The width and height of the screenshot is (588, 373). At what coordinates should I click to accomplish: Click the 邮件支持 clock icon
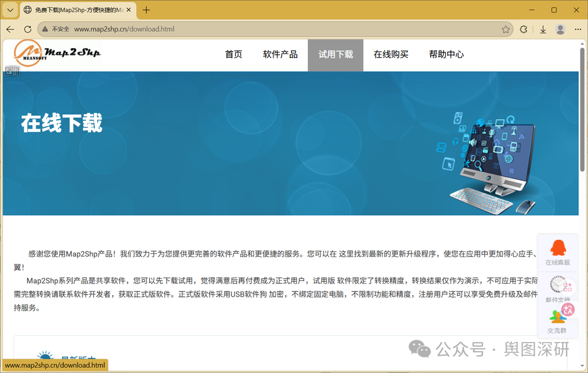(558, 285)
